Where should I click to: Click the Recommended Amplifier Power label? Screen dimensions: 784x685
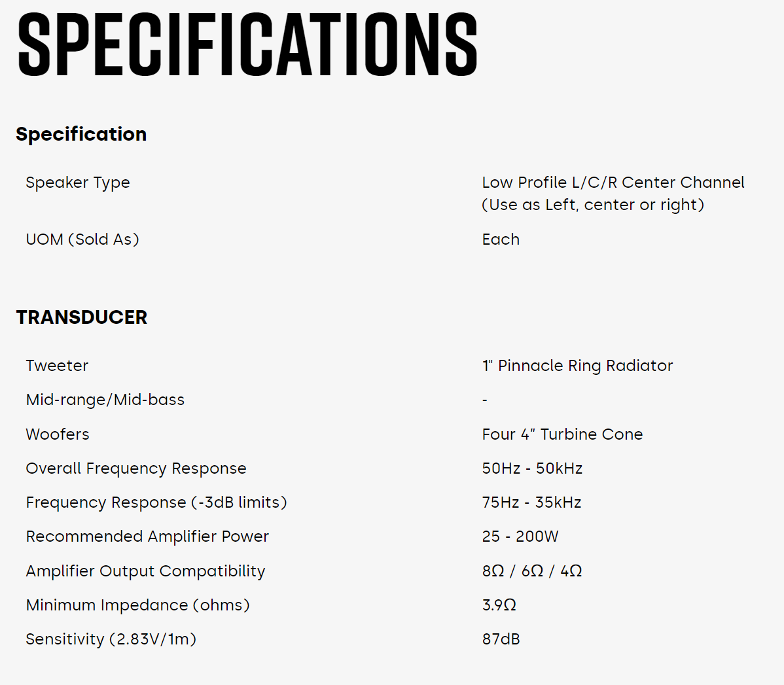point(147,536)
